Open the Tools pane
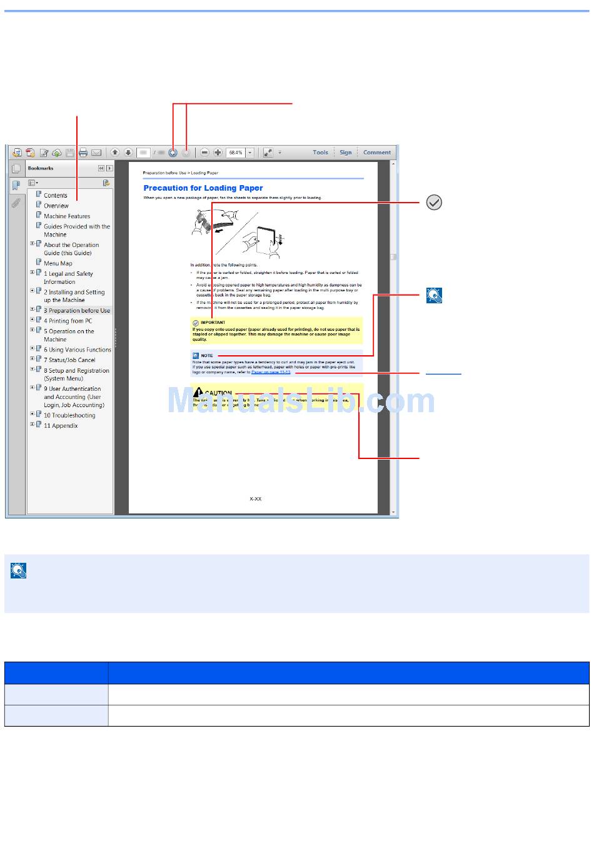The width and height of the screenshot is (594, 868). (321, 153)
